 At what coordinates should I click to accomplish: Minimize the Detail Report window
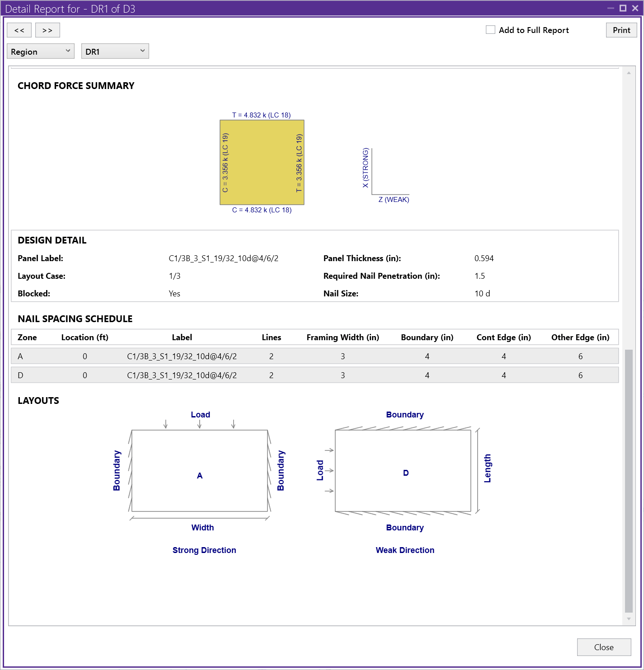pos(611,8)
